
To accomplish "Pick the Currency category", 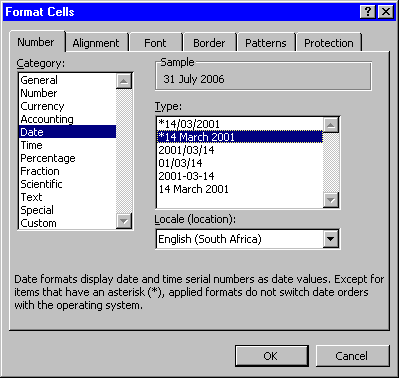I will pos(68,106).
